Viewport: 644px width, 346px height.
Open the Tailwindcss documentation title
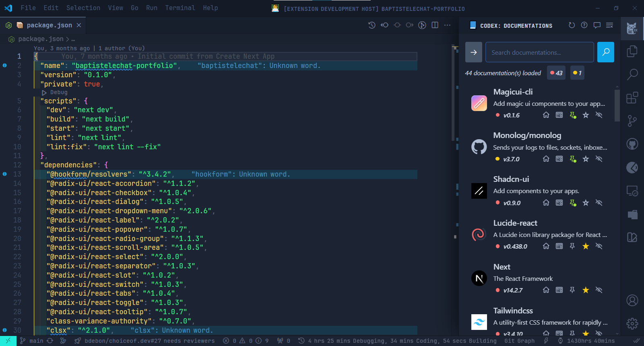pos(513,311)
